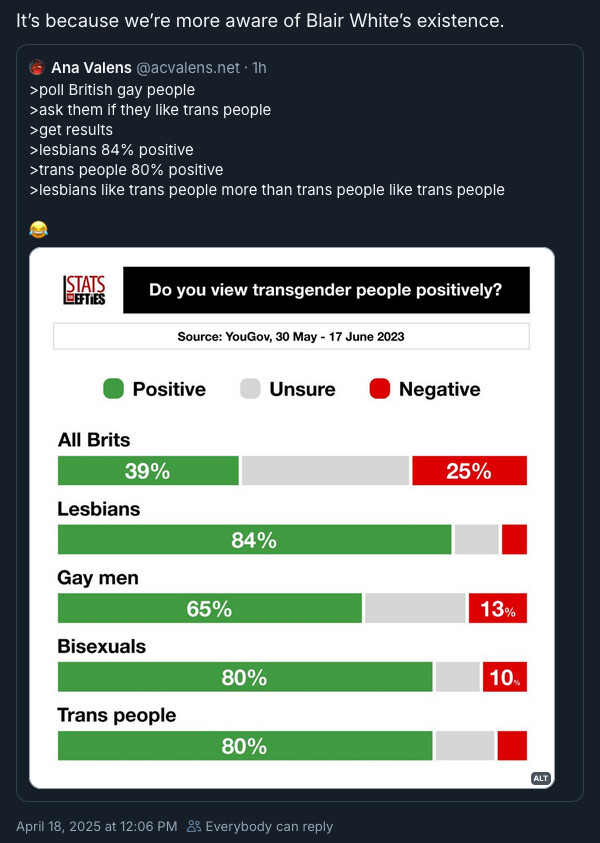
Task: Click the ALT badge on the image
Action: [x=540, y=778]
